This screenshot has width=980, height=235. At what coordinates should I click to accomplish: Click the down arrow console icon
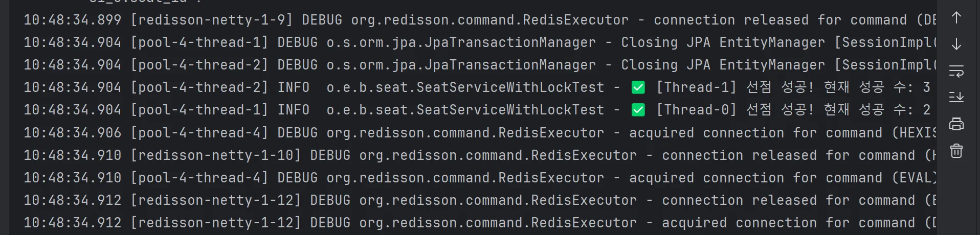[x=956, y=44]
